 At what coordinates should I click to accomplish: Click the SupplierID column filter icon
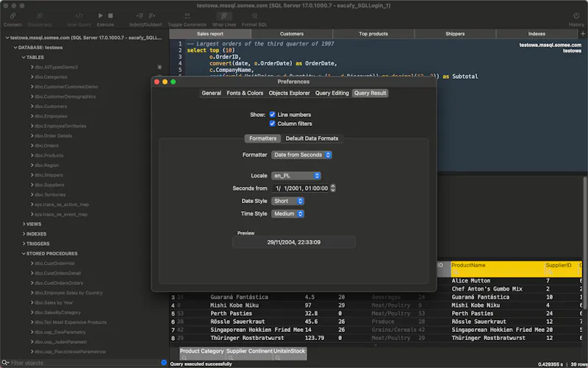point(549,272)
